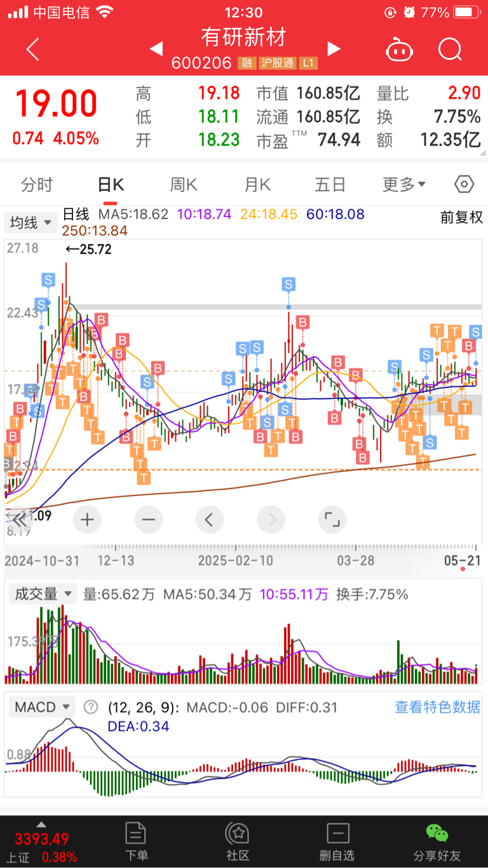Viewport: 488px width, 868px height.
Task: Open 查看特色数据 link
Action: point(438,707)
